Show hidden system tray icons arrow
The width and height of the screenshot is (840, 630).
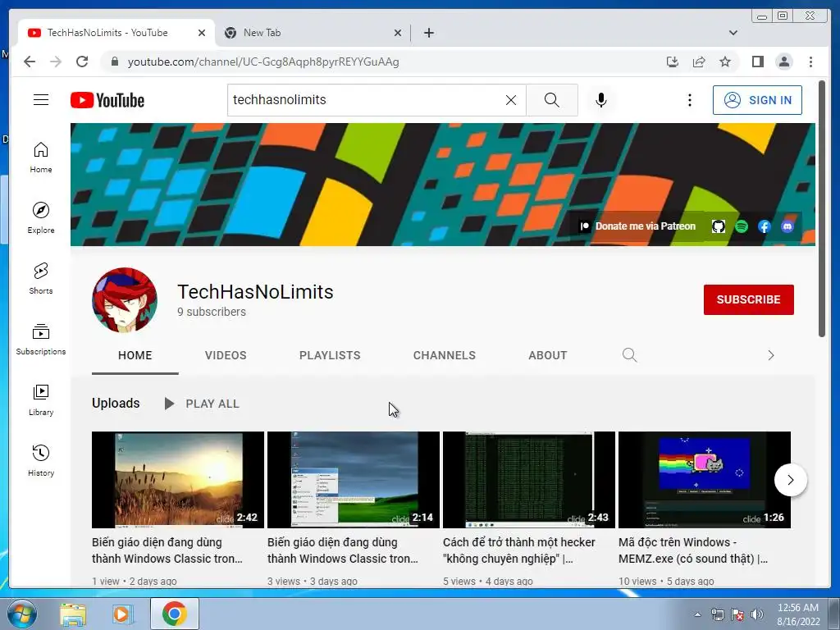(x=697, y=614)
